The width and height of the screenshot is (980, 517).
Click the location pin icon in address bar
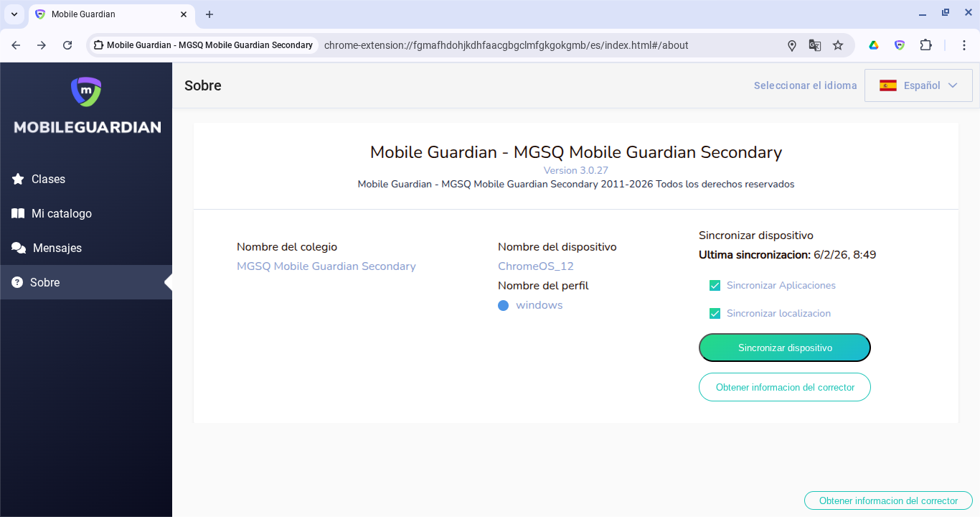792,45
